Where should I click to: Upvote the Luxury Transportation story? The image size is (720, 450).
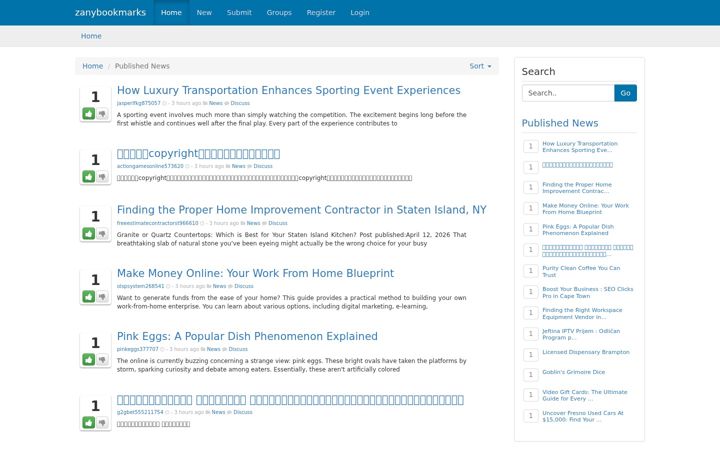(89, 113)
